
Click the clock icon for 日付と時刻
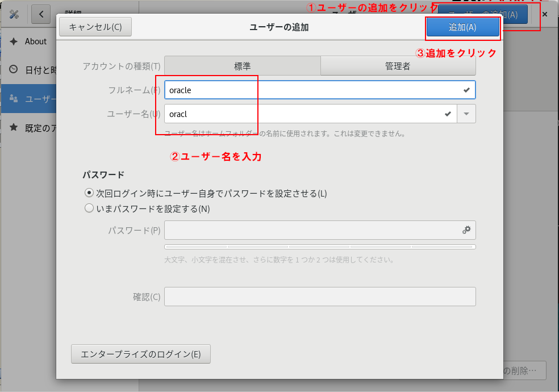pyautogui.click(x=14, y=69)
